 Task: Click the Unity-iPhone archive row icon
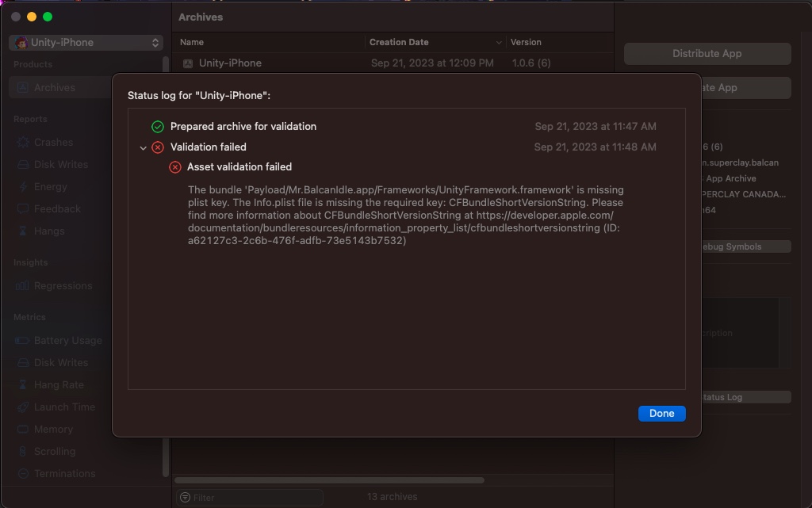[x=188, y=63]
